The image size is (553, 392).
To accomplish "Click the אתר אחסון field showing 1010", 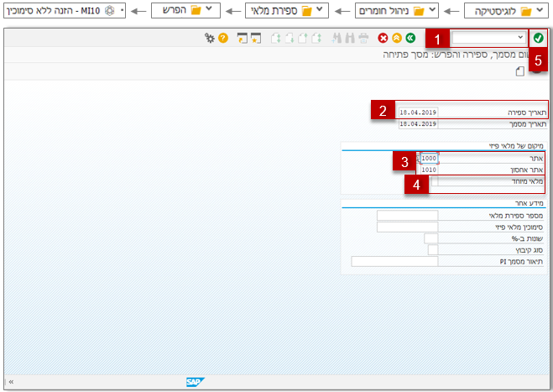I will point(429,170).
